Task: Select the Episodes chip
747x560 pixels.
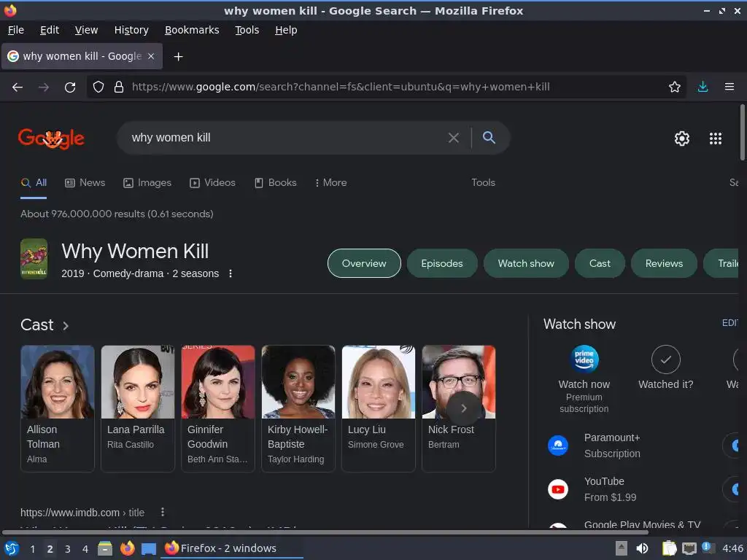Action: [441, 263]
